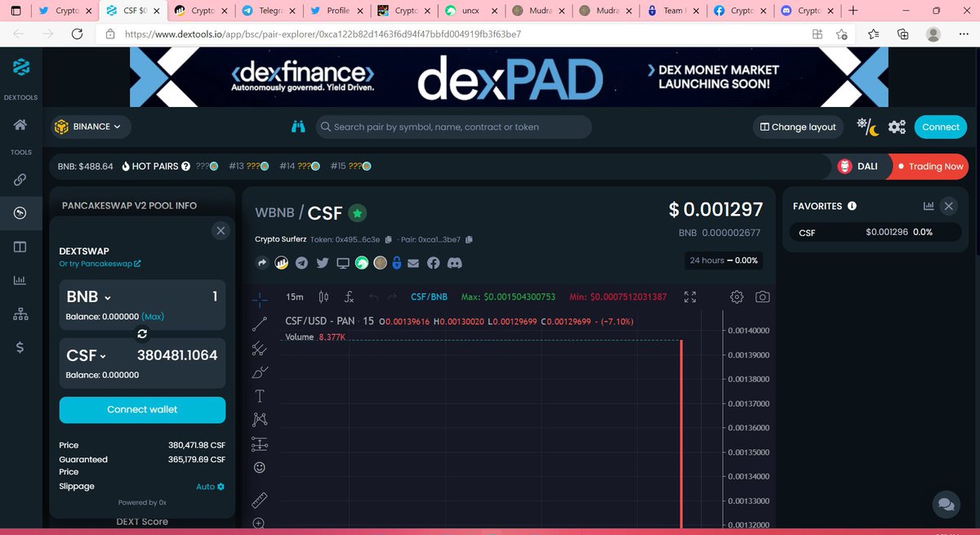Open the sidebar chain-link tool icon
This screenshot has height=535, width=980.
(20, 180)
